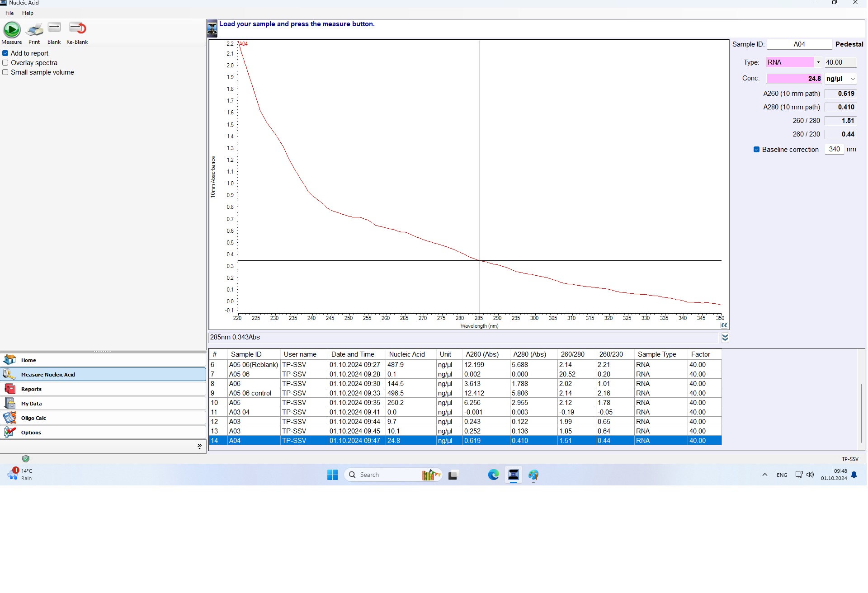Open the File menu
The width and height of the screenshot is (868, 593).
pyautogui.click(x=9, y=13)
